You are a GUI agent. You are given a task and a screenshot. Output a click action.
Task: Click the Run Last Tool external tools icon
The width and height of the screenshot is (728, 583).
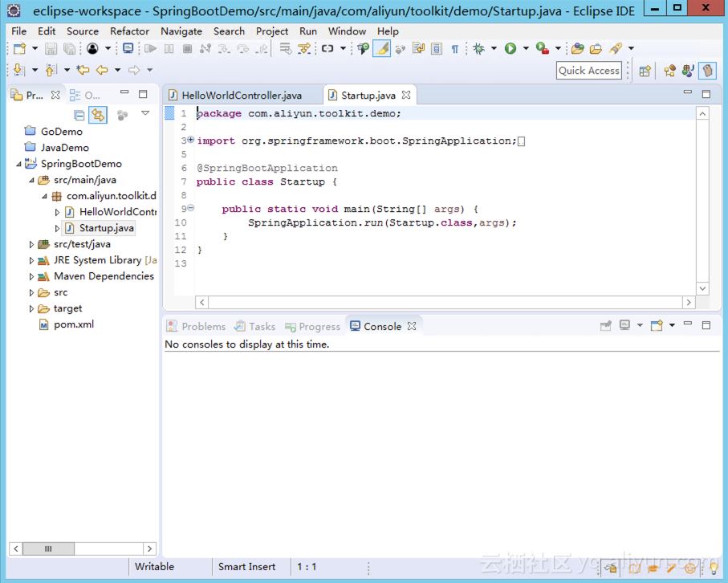pyautogui.click(x=542, y=48)
